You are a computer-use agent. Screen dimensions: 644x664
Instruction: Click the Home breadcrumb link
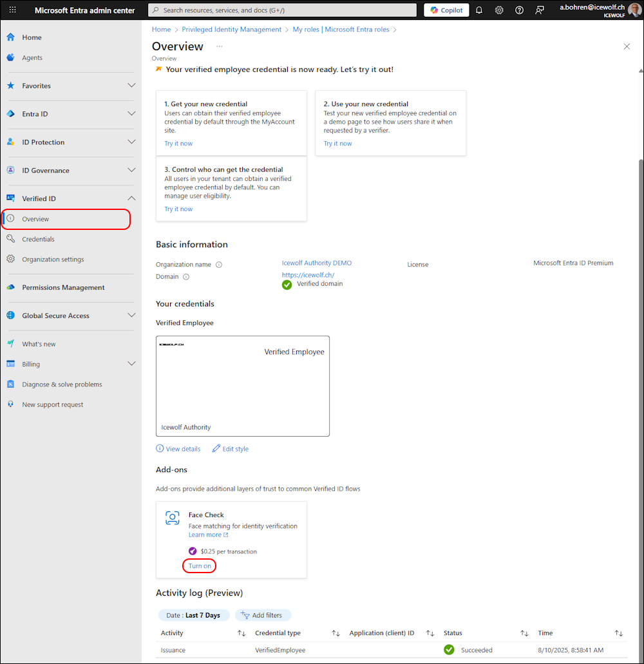161,29
